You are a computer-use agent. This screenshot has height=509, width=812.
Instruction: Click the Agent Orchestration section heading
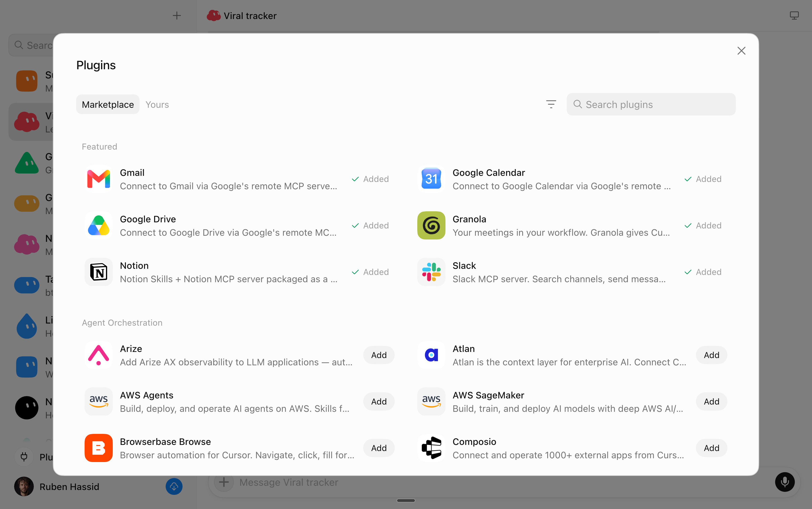(x=122, y=323)
